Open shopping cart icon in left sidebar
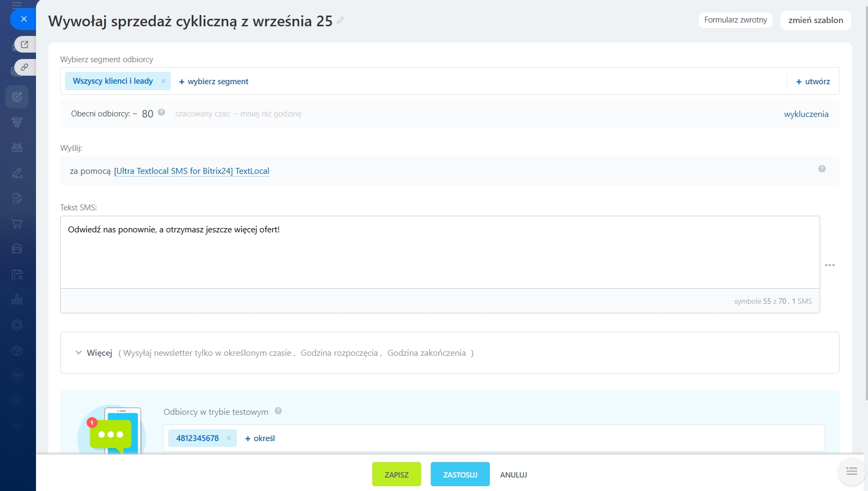The height and width of the screenshot is (491, 868). coord(17,224)
